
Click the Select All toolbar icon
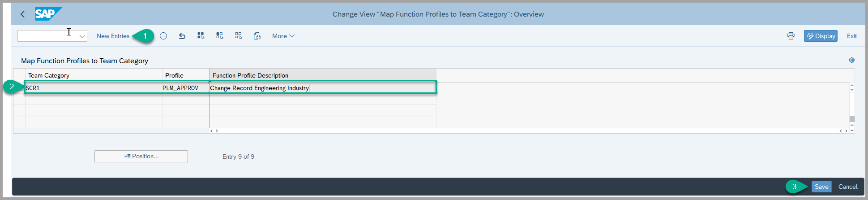201,36
